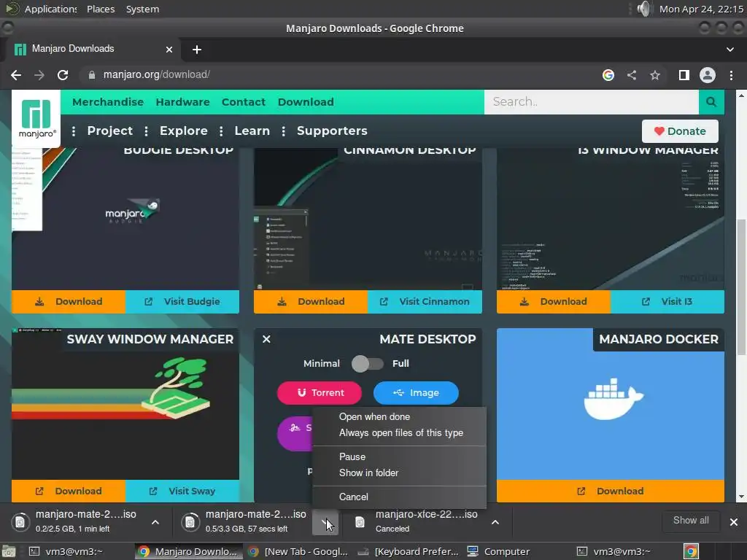
Task: Close the MATE Desktop download panel
Action: 266,339
